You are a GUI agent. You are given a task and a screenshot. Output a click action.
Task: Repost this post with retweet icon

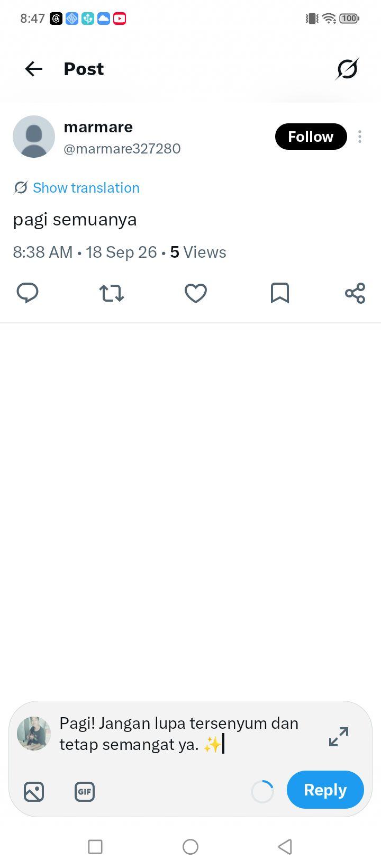112,293
